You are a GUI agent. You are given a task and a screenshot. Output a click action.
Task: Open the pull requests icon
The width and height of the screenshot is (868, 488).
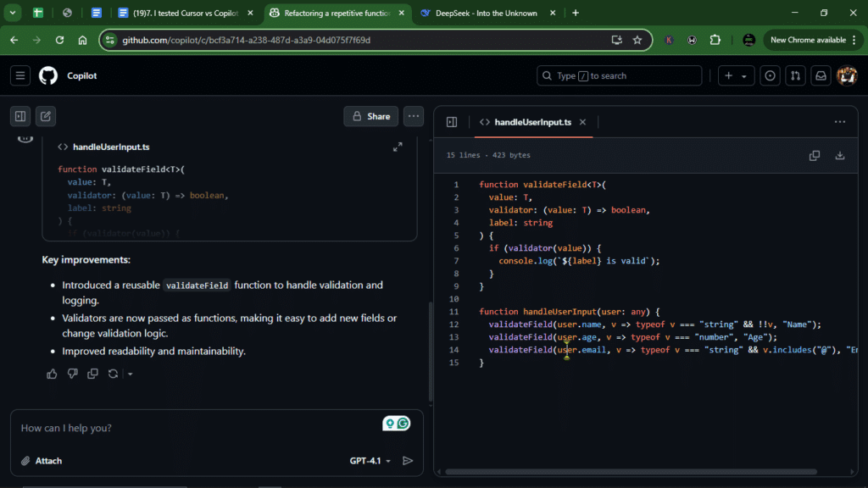tap(795, 75)
